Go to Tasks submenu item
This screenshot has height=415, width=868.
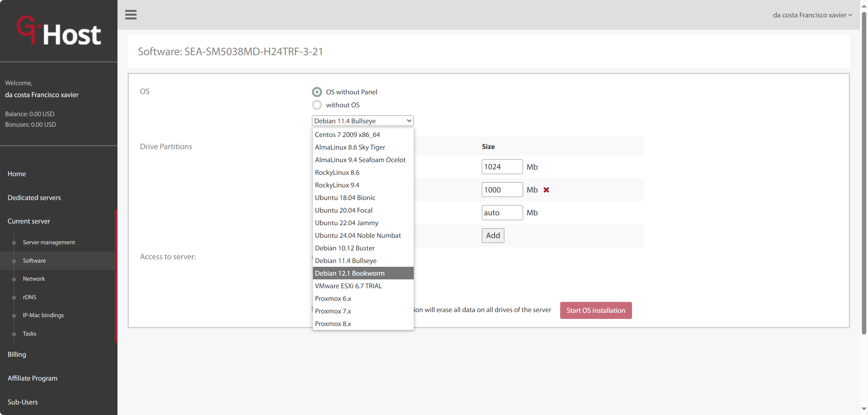click(29, 334)
